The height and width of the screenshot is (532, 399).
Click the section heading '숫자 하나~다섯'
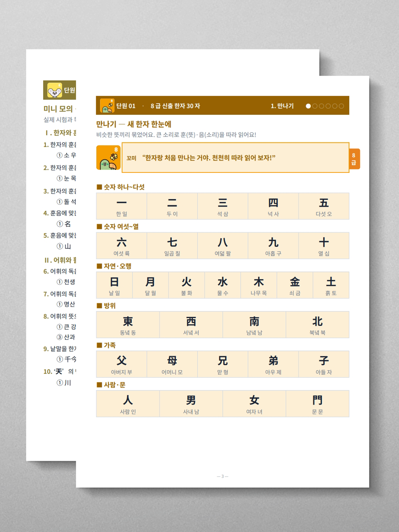click(121, 187)
